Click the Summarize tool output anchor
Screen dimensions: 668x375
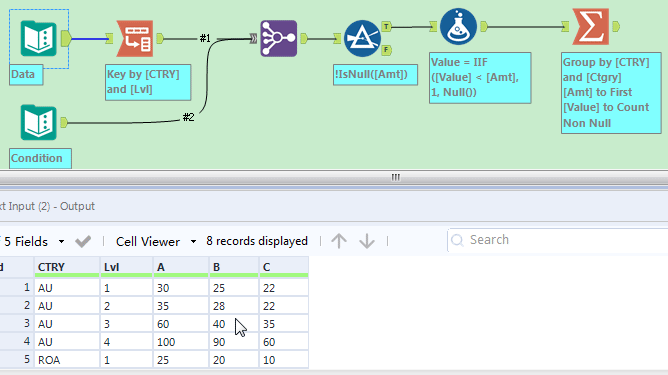pyautogui.click(x=616, y=27)
